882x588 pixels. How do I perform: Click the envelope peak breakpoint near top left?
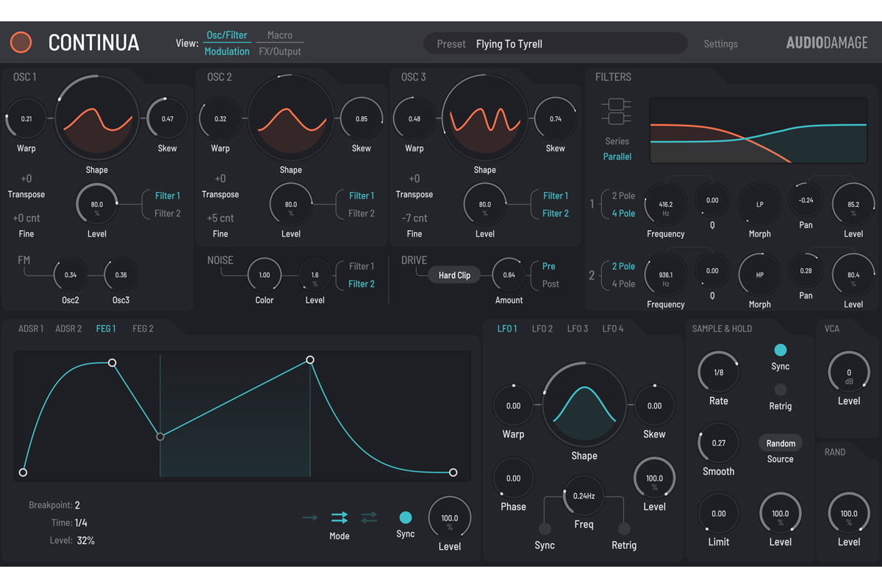pyautogui.click(x=112, y=362)
